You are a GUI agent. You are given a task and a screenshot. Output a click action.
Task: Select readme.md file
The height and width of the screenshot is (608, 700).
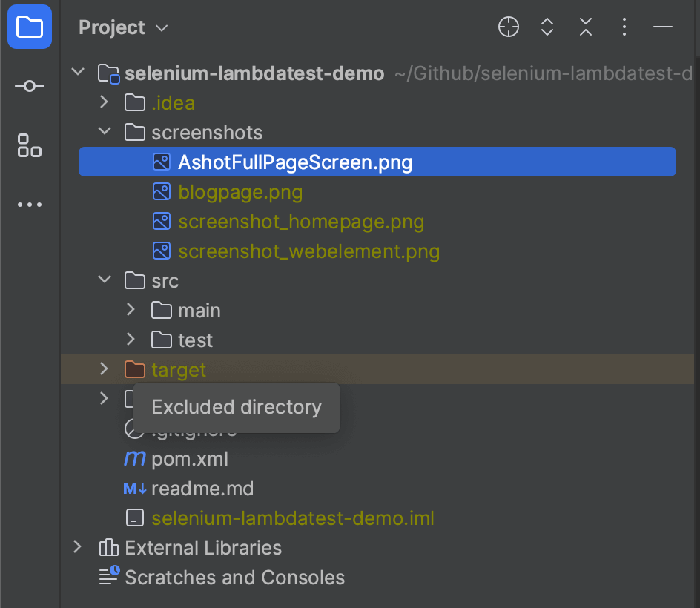(x=202, y=489)
